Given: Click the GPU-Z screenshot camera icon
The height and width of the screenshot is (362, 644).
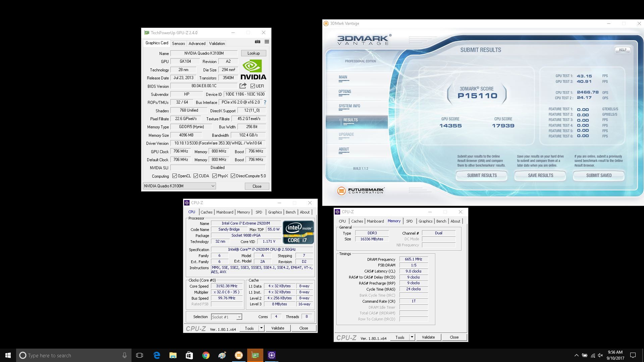Looking at the screenshot, I should click(257, 42).
